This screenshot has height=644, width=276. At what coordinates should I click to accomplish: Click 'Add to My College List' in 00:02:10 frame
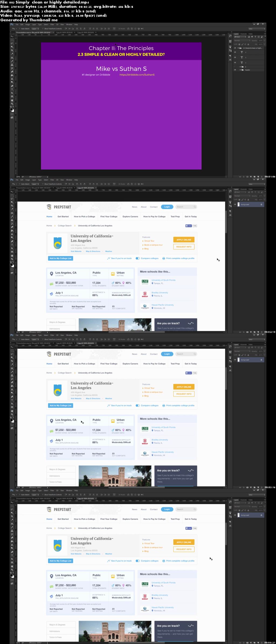click(61, 258)
